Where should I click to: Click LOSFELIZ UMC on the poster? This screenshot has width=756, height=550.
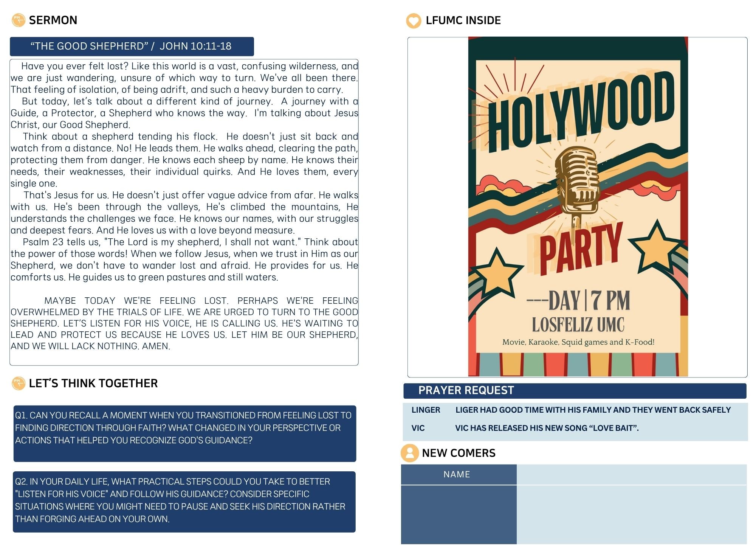click(x=578, y=325)
